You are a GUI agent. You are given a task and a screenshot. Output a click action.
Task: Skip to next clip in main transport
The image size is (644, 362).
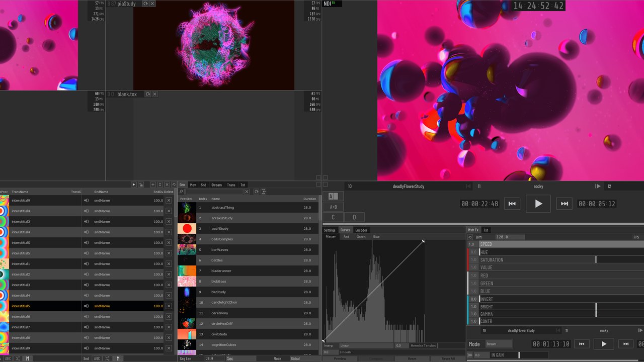pos(565,204)
